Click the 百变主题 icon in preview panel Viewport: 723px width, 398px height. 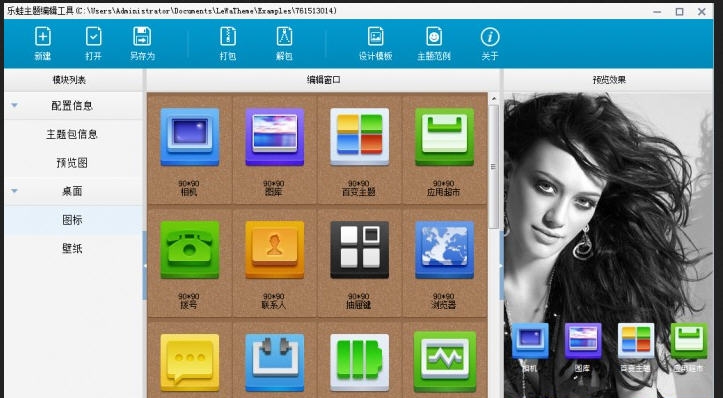coord(636,341)
